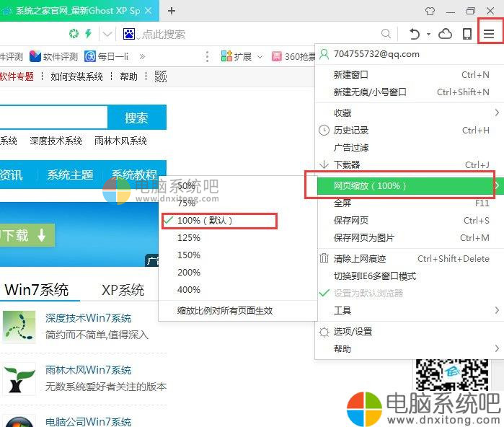Set zoom to 125%
Viewport: 504px width, 427px height.
click(x=238, y=237)
